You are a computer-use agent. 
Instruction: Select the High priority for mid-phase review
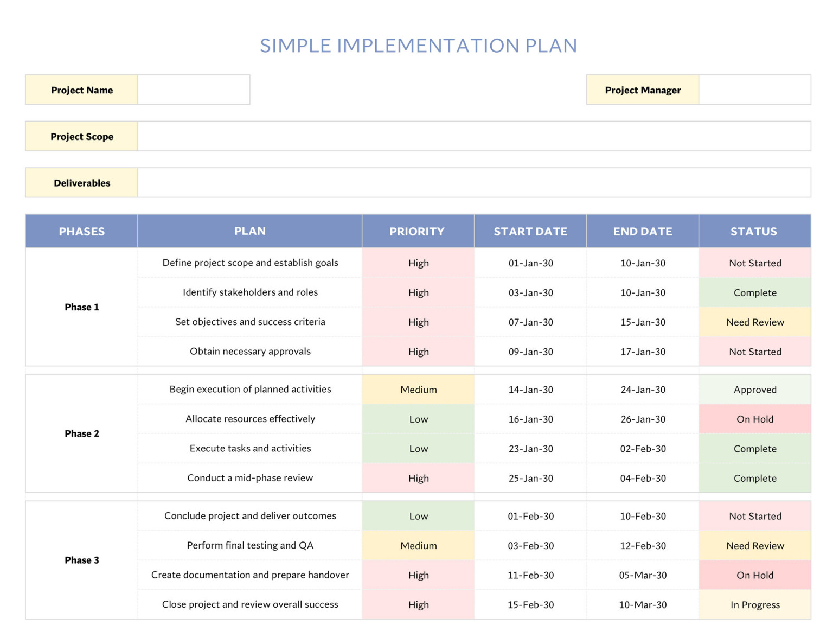click(418, 478)
